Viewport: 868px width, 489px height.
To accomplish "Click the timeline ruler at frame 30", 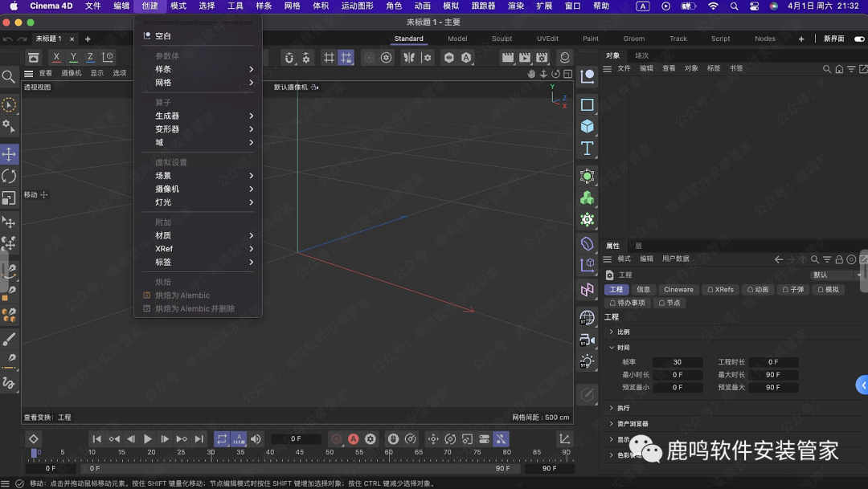I will click(211, 453).
